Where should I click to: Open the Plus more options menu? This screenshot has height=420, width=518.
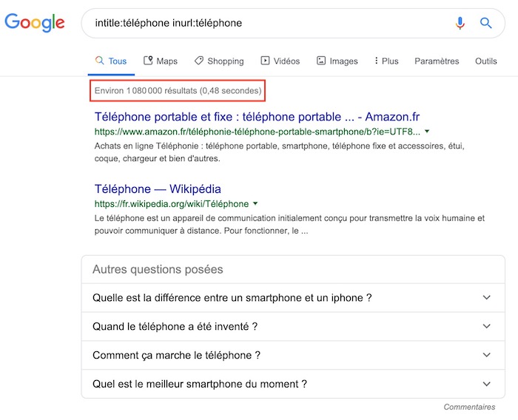coord(386,61)
